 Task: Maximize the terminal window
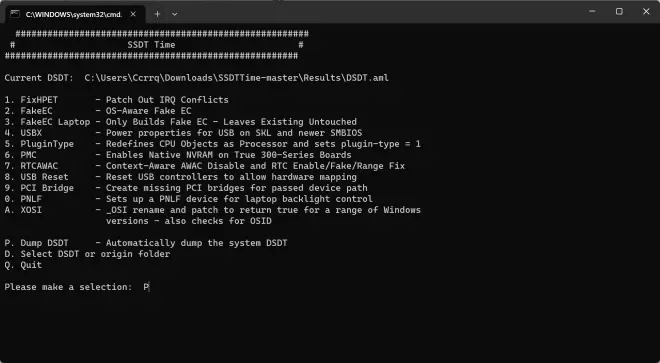[x=619, y=11]
